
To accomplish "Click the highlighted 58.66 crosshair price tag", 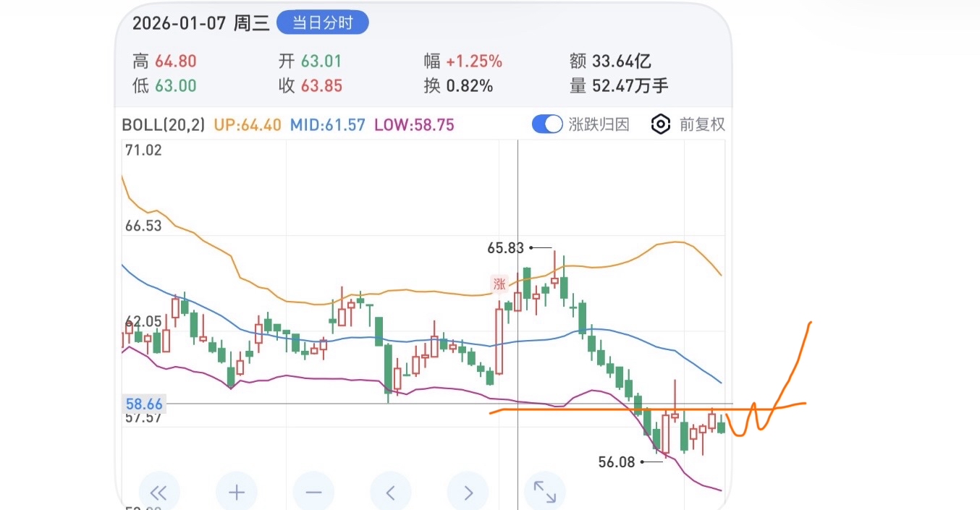I will tap(144, 404).
